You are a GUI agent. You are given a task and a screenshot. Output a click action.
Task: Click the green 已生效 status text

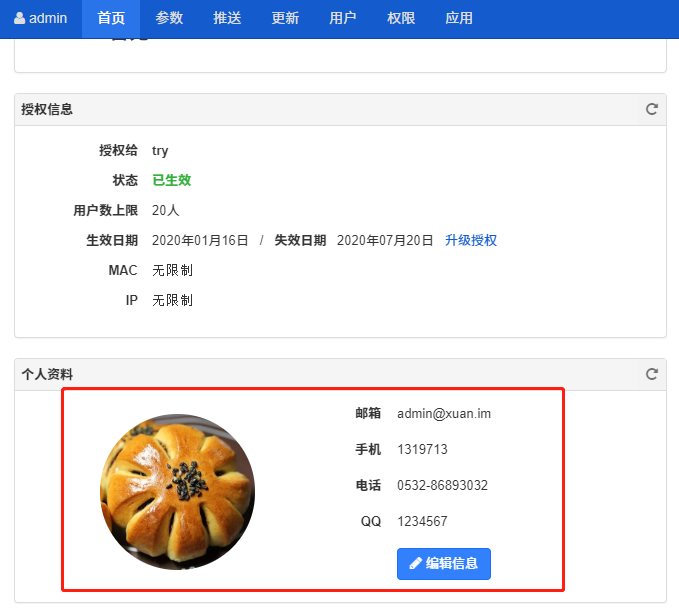(x=171, y=180)
